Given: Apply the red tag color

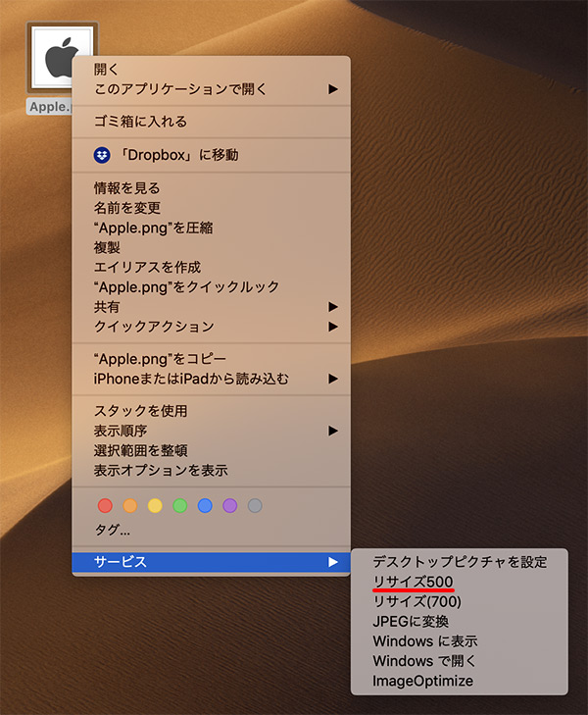Looking at the screenshot, I should (105, 506).
